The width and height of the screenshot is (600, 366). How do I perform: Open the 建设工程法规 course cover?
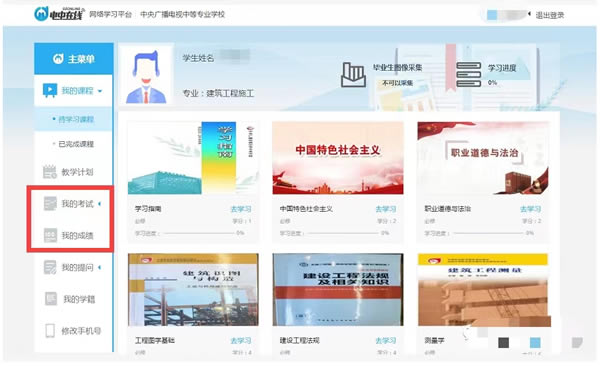click(338, 290)
